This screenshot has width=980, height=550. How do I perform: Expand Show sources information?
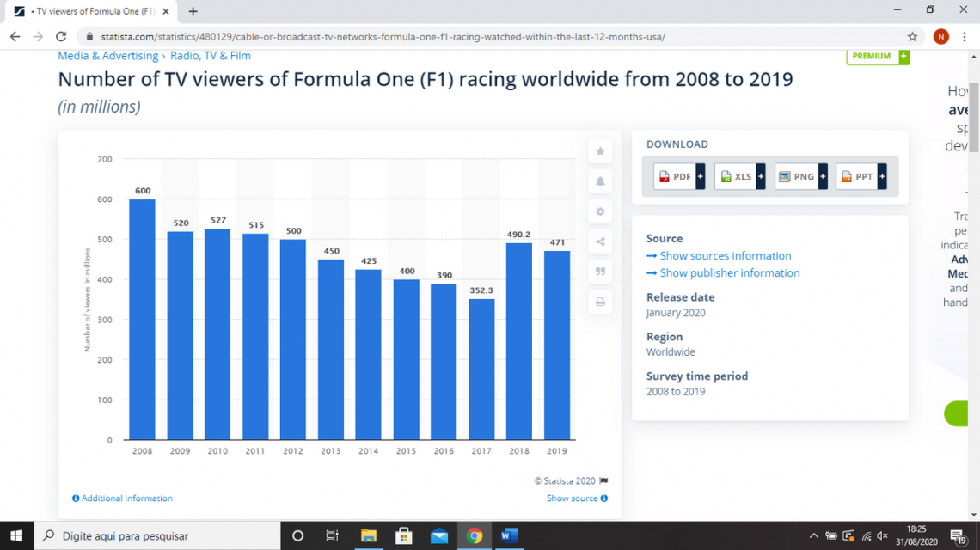pyautogui.click(x=725, y=256)
